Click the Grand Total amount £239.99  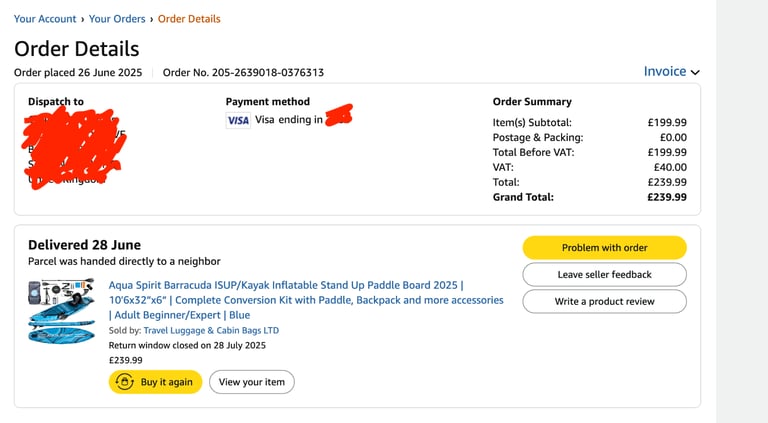click(667, 197)
